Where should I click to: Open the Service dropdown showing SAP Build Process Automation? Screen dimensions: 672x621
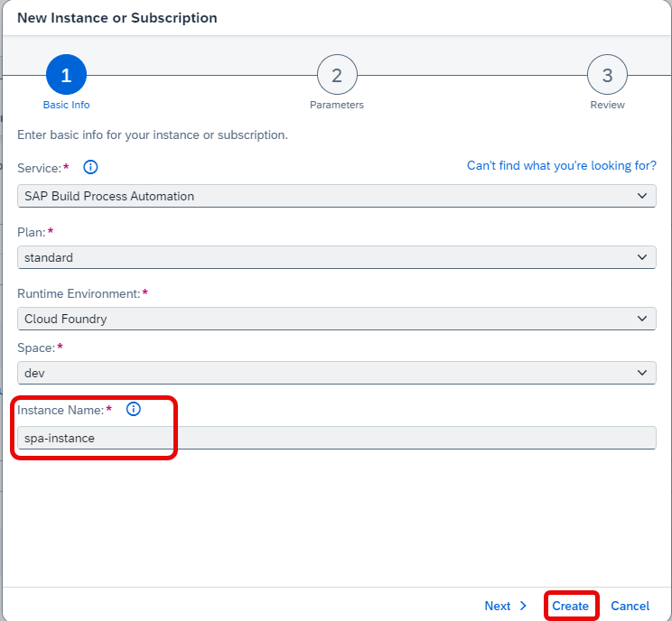(336, 196)
